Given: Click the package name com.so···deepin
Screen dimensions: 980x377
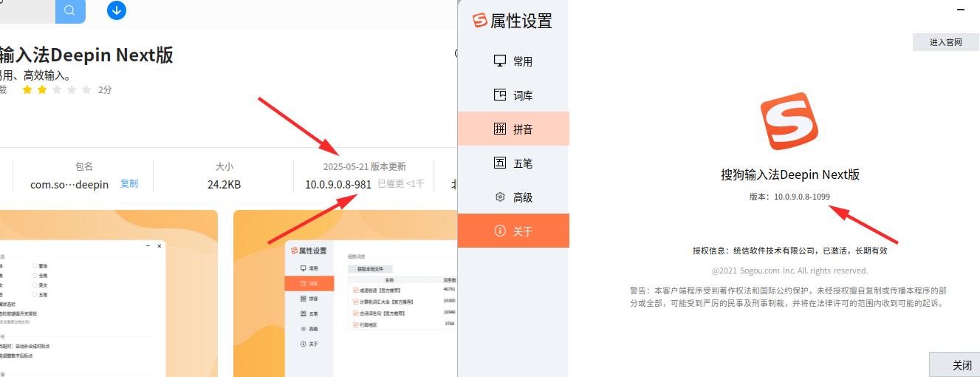Looking at the screenshot, I should pyautogui.click(x=69, y=184).
